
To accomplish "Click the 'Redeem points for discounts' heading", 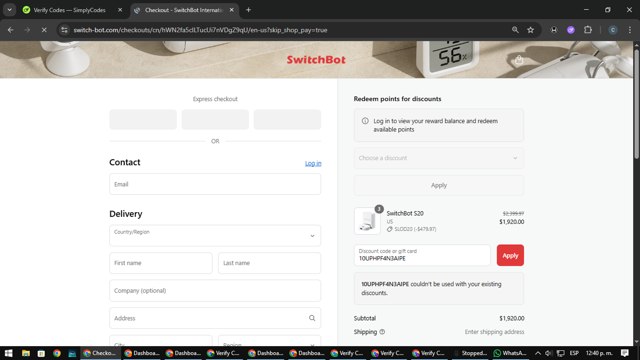I will [x=397, y=99].
